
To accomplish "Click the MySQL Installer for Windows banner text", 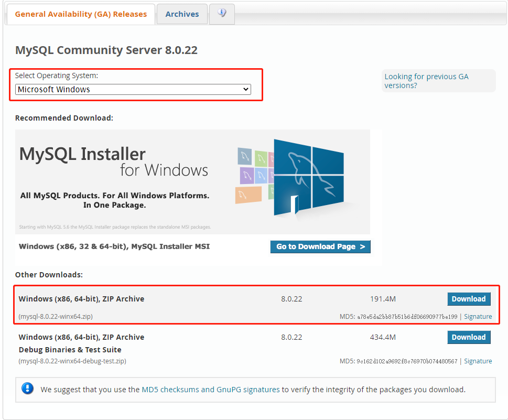I will point(113,161).
